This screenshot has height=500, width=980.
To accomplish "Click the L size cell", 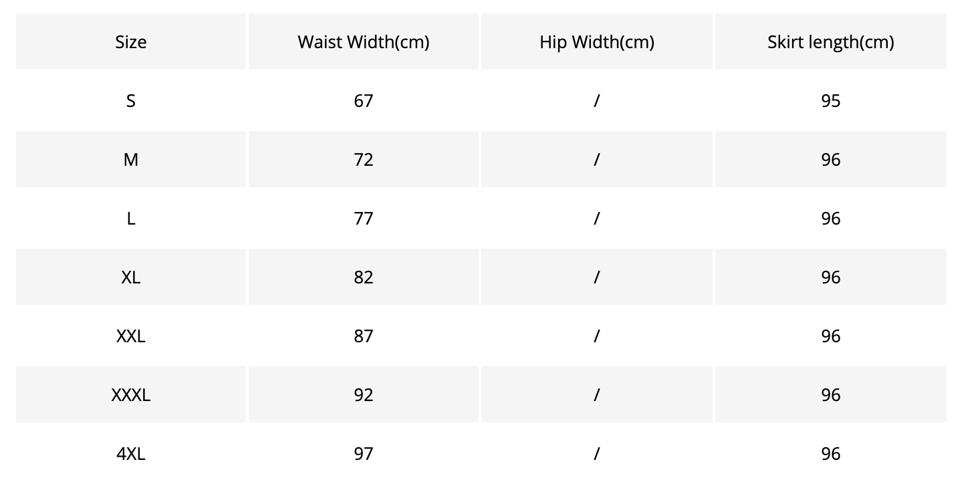I will [131, 218].
